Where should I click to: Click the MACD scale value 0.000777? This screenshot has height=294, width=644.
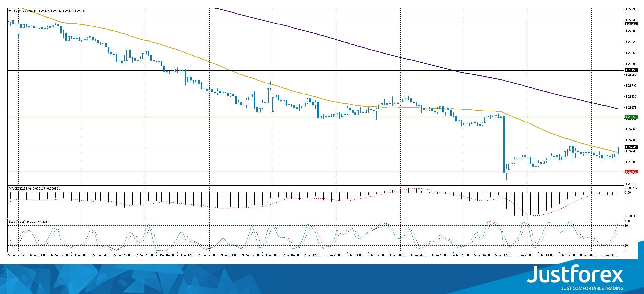click(x=631, y=188)
